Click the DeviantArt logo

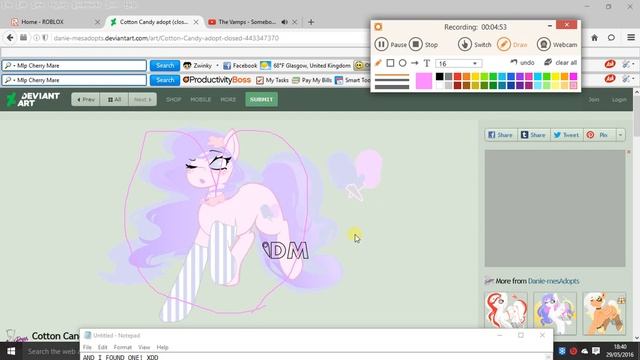pyautogui.click(x=33, y=99)
